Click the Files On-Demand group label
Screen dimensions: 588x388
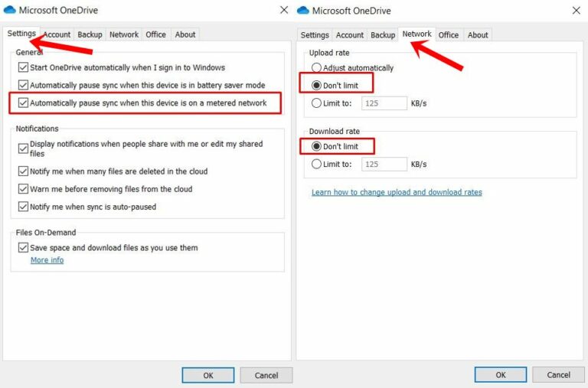click(46, 233)
